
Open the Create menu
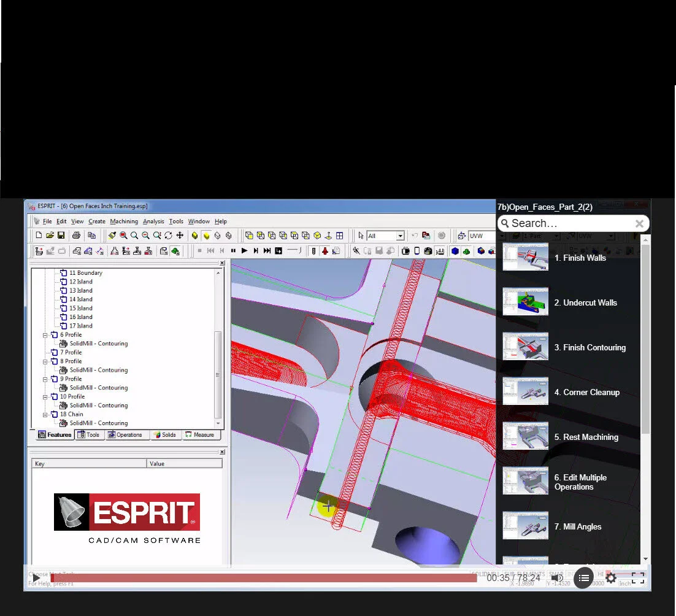(x=96, y=221)
